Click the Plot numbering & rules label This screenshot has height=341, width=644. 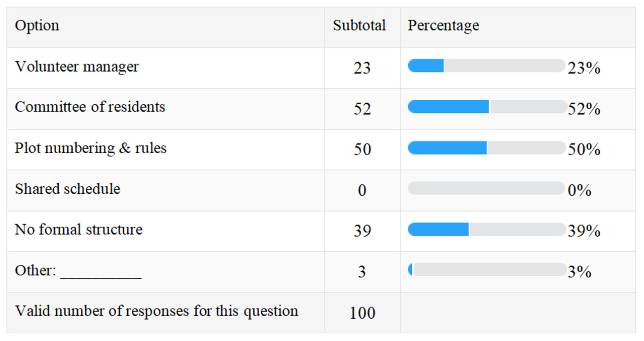[91, 148]
